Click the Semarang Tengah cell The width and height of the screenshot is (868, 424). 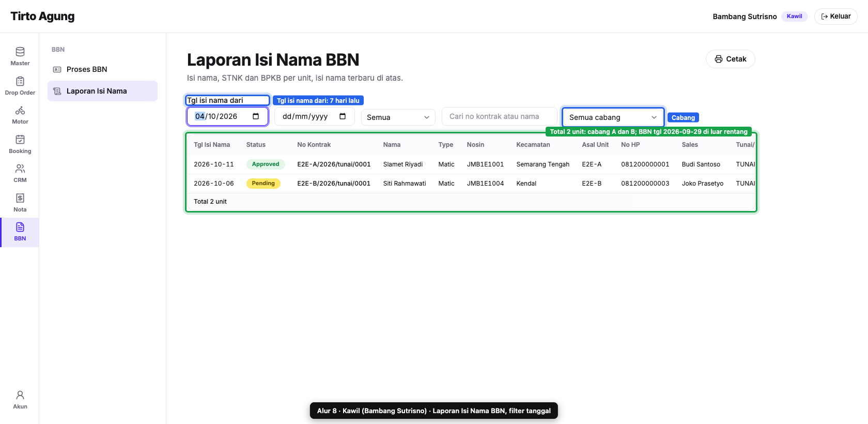click(x=543, y=164)
